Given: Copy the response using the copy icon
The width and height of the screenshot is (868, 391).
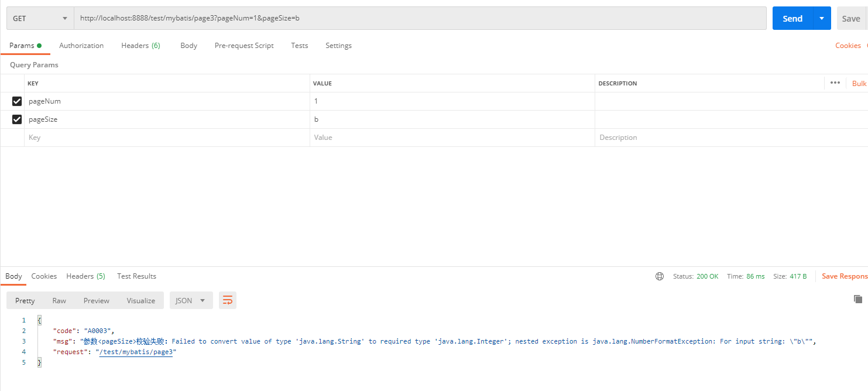Looking at the screenshot, I should pyautogui.click(x=858, y=299).
